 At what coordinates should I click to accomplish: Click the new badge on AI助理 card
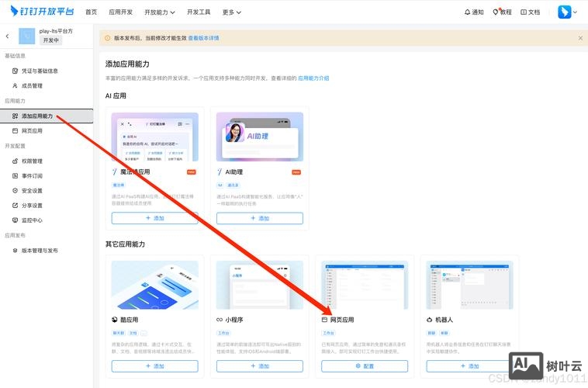coord(296,172)
